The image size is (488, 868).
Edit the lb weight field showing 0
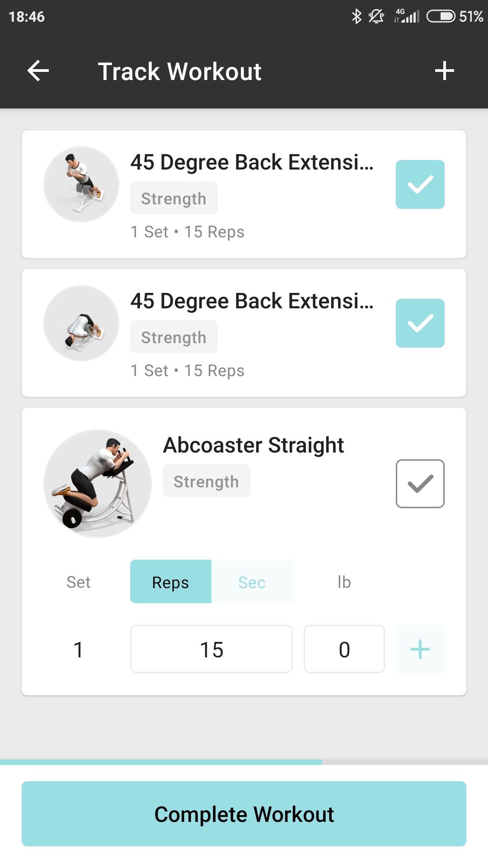(344, 649)
